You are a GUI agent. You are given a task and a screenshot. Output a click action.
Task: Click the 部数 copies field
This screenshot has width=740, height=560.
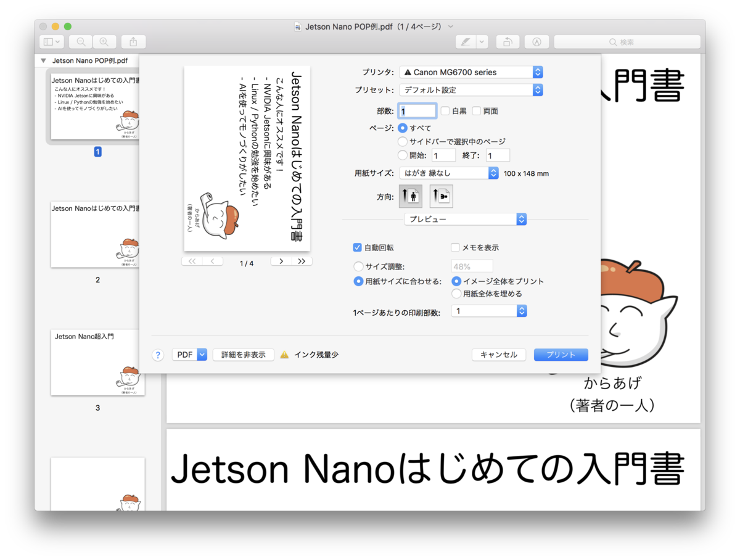coord(417,111)
